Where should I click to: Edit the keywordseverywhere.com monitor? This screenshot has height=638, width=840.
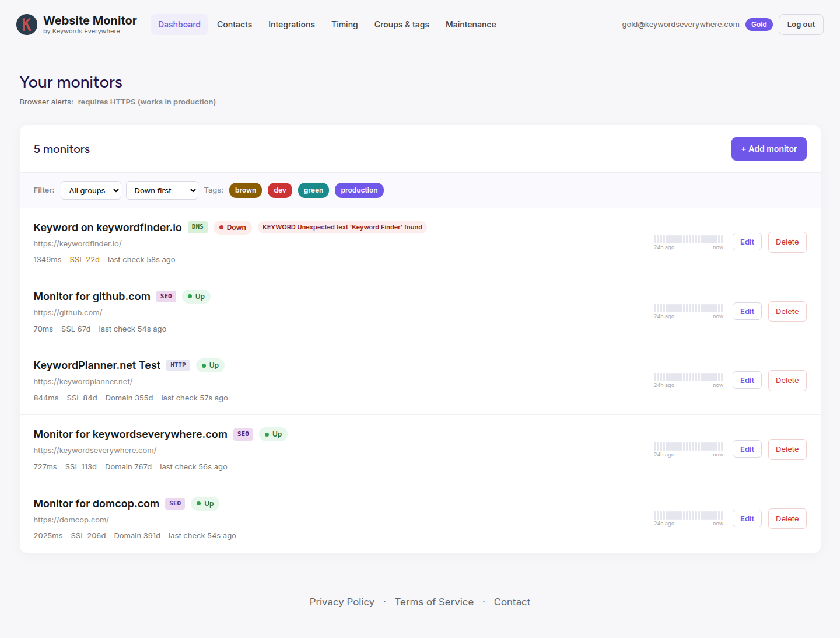coord(747,449)
